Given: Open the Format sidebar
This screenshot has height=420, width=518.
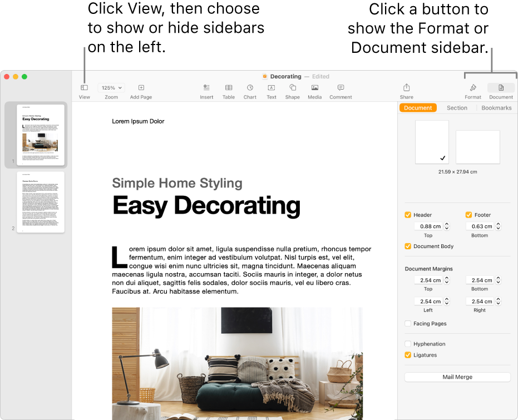Looking at the screenshot, I should pyautogui.click(x=472, y=87).
